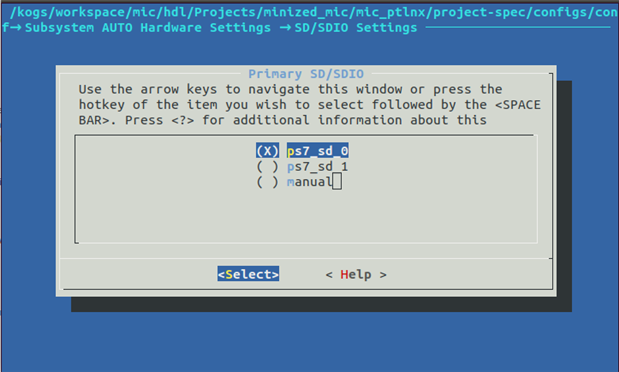The image size is (619, 372).
Task: Click the config file path at top
Action: [x=313, y=12]
